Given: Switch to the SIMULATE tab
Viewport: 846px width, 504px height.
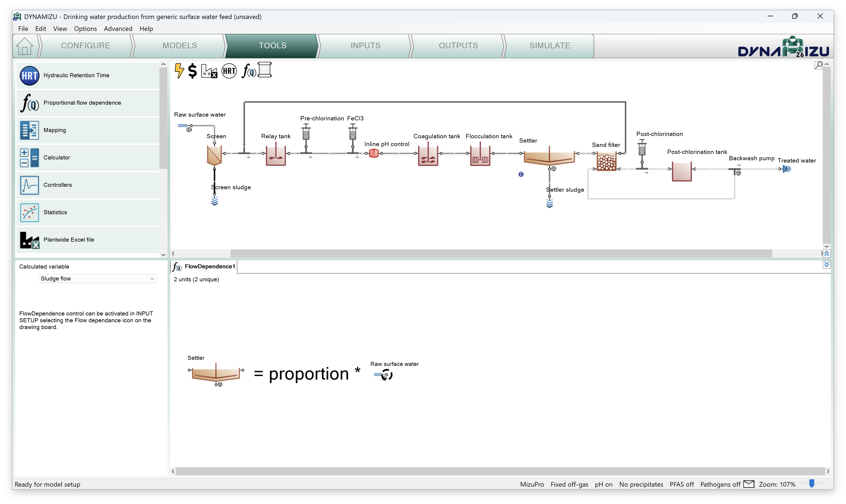Looking at the screenshot, I should tap(549, 46).
